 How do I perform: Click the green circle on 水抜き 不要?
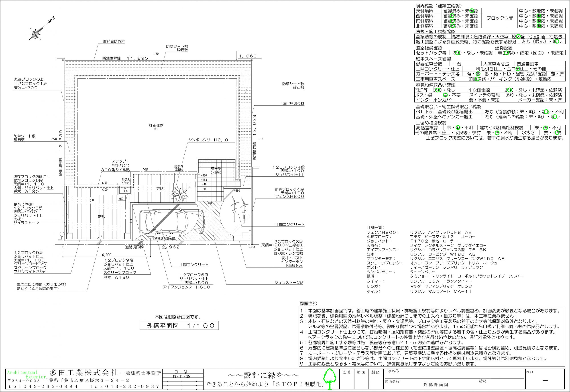pos(557,133)
